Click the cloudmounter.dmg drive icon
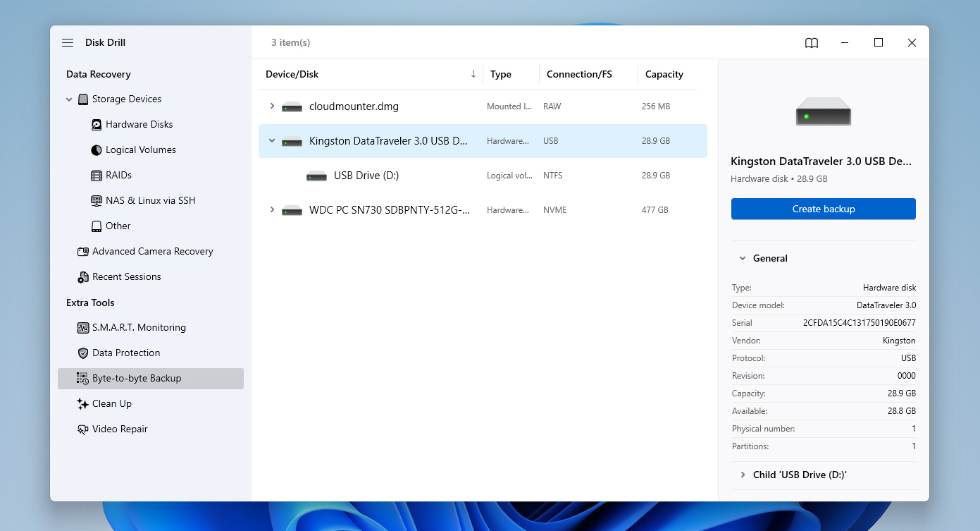The height and width of the screenshot is (531, 980). tap(292, 107)
